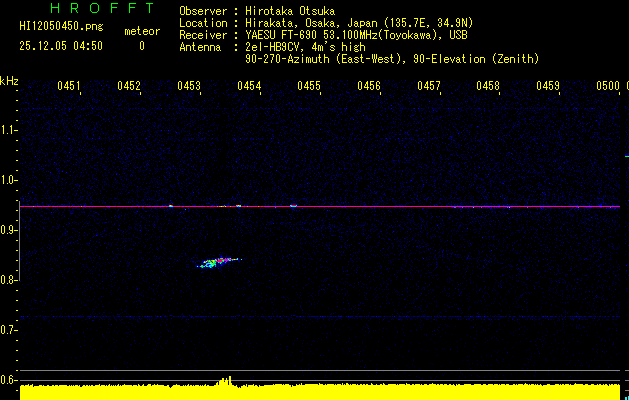Click the blue horizontal line near 0.73 kHz

point(400,317)
